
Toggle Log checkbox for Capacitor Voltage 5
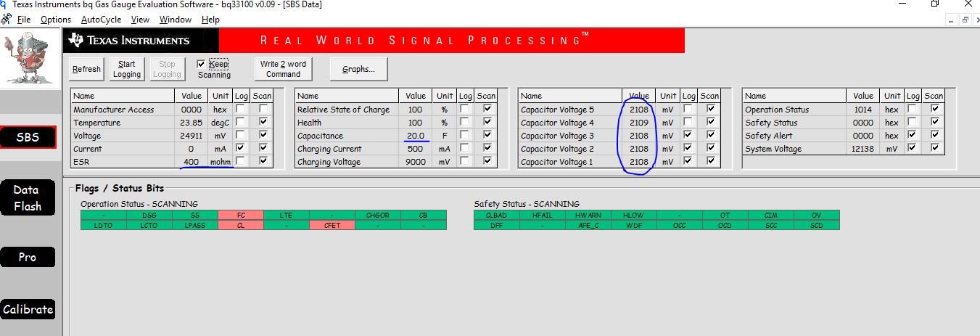[x=688, y=110]
